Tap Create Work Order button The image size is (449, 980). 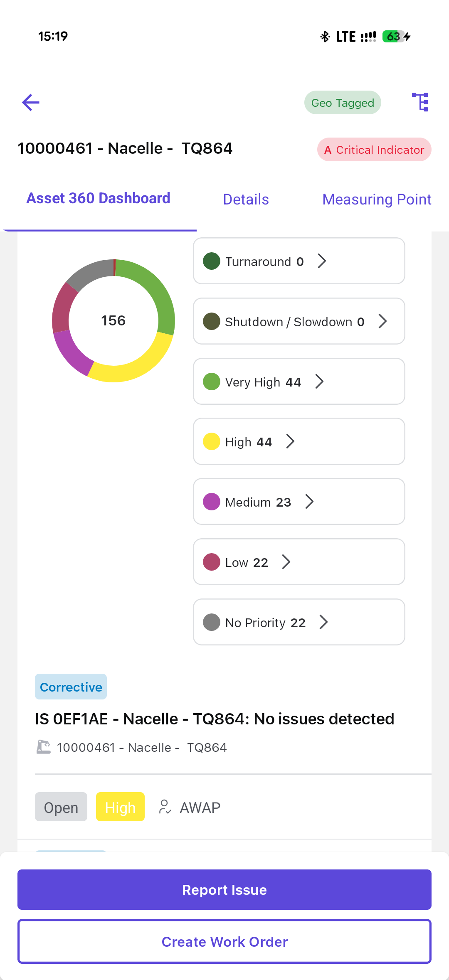[224, 942]
